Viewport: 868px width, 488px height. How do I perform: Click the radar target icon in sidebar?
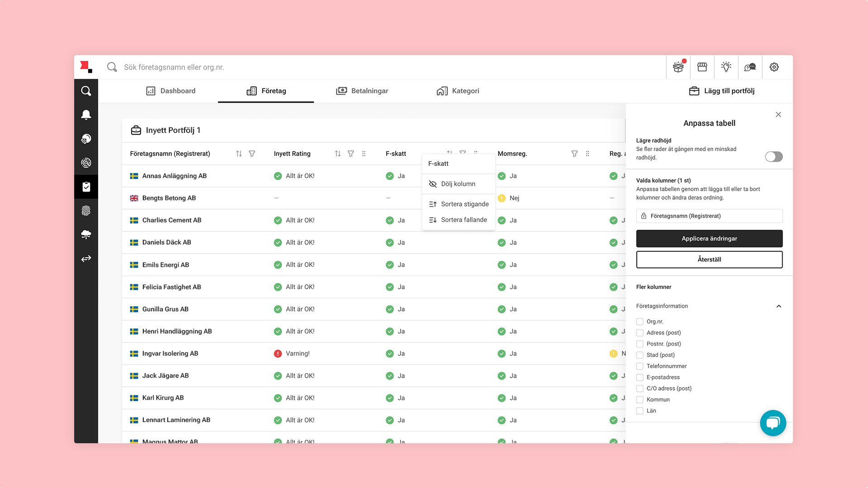(x=86, y=163)
